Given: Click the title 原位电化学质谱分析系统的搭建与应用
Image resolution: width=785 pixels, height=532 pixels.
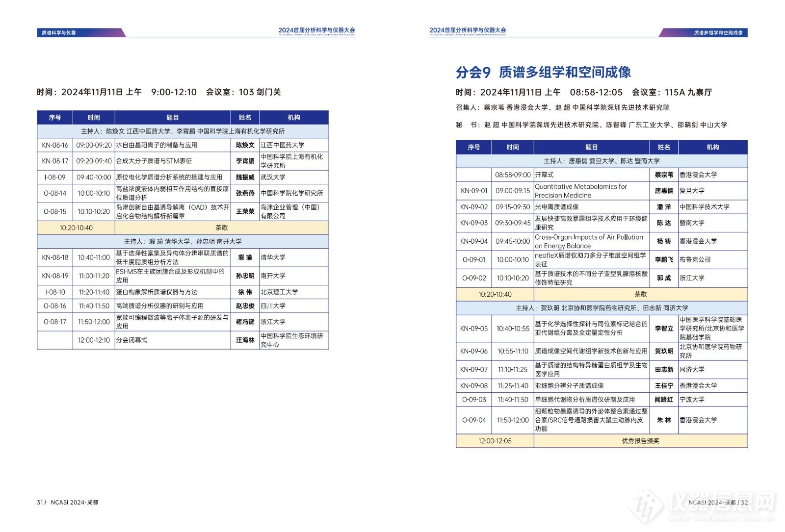Looking at the screenshot, I should (169, 177).
